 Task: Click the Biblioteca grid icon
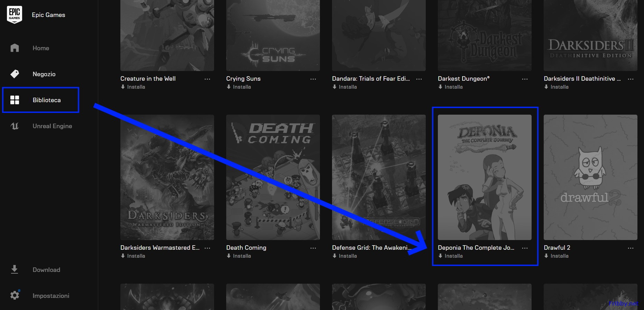tap(15, 100)
